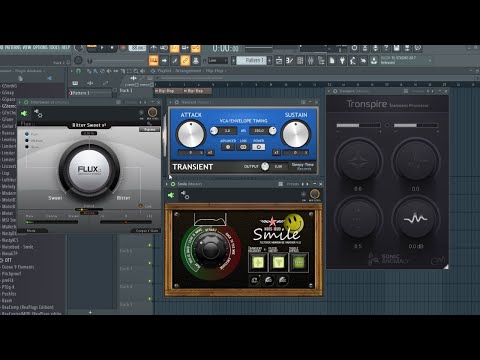The image size is (480, 360).
Task: Click the tempo display field
Action: pos(138,48)
